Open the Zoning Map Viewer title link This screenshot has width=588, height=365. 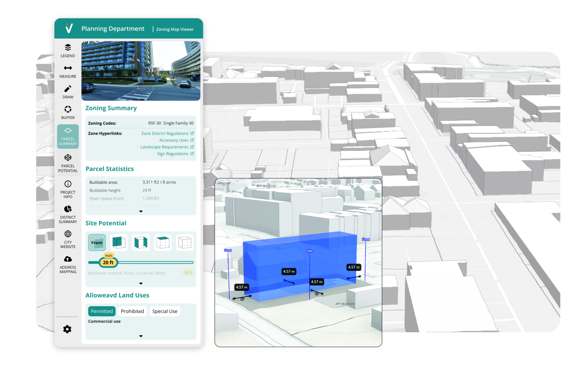[x=175, y=30]
